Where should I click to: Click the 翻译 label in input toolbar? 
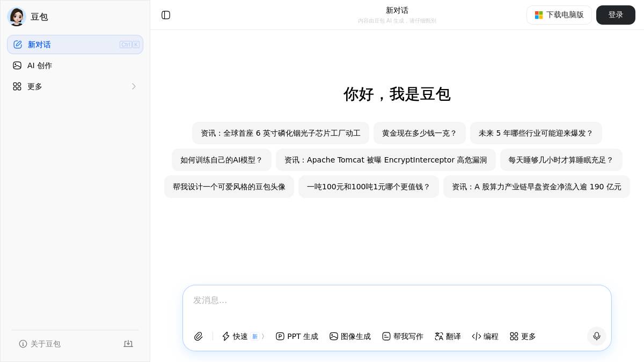click(453, 336)
